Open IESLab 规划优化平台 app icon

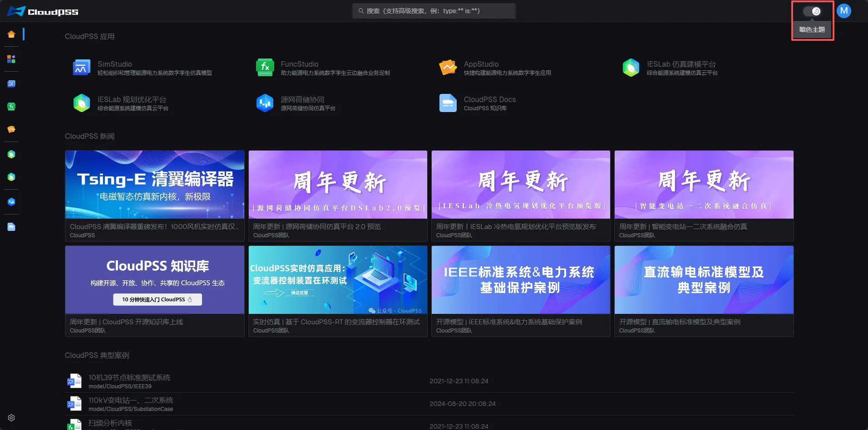(x=82, y=103)
